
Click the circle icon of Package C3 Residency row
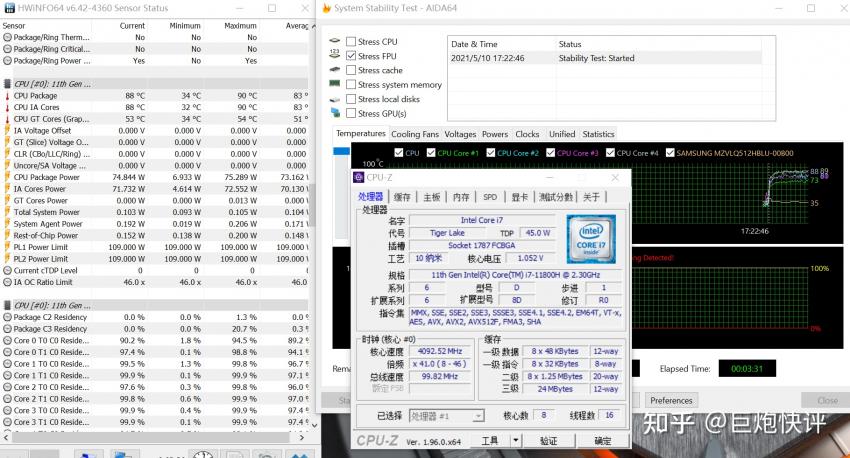(7, 329)
